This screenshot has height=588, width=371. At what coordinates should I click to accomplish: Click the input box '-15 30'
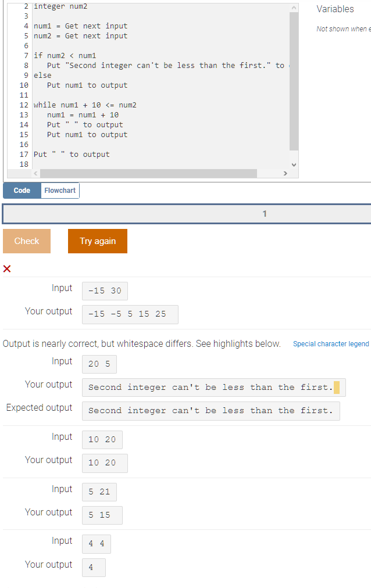click(x=105, y=291)
